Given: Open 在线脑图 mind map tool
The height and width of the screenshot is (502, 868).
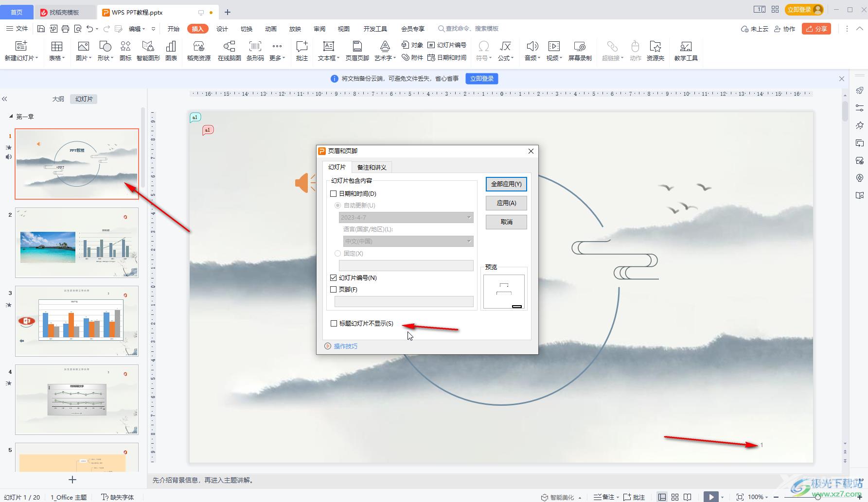Looking at the screenshot, I should (229, 51).
